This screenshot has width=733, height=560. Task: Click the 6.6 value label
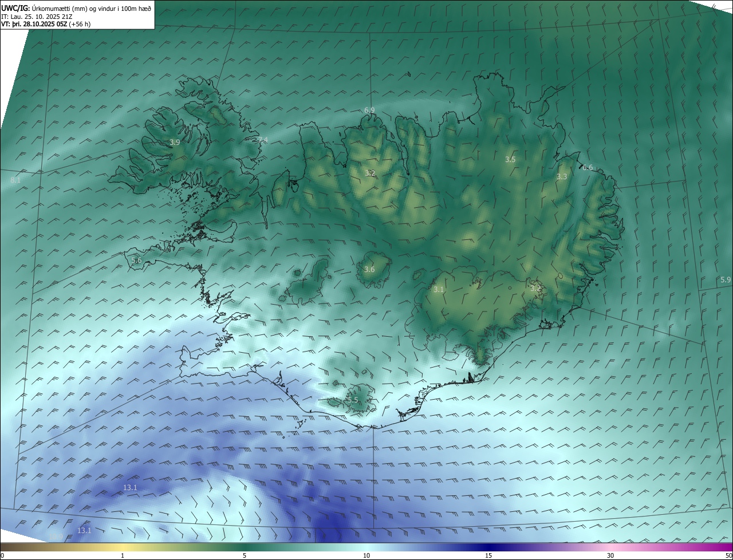(x=588, y=167)
